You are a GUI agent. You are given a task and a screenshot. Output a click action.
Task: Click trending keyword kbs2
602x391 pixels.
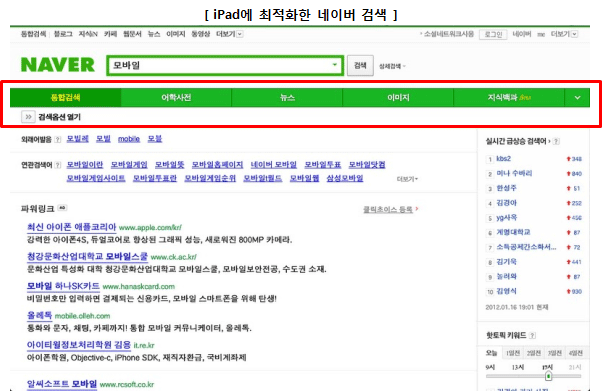pos(503,159)
